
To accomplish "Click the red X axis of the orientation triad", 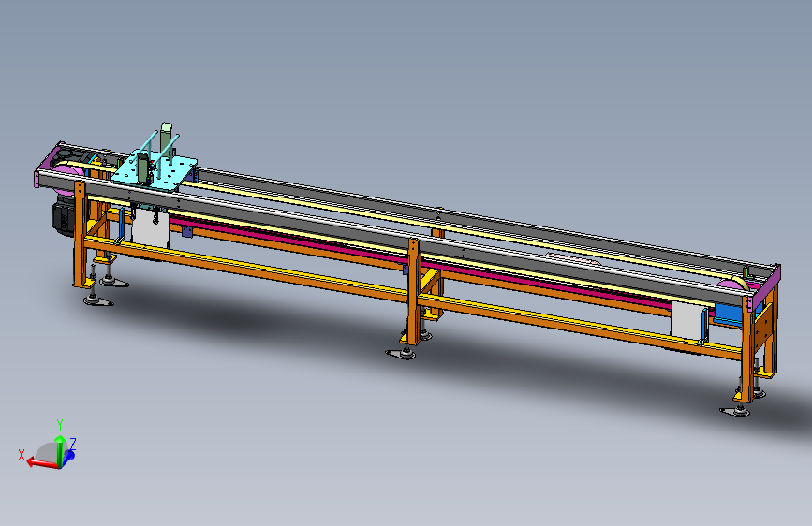I will pyautogui.click(x=41, y=463).
